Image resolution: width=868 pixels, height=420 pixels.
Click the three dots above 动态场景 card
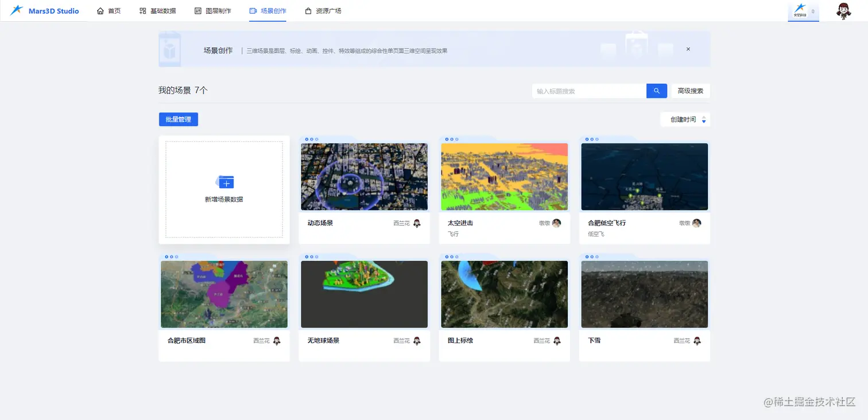click(312, 139)
